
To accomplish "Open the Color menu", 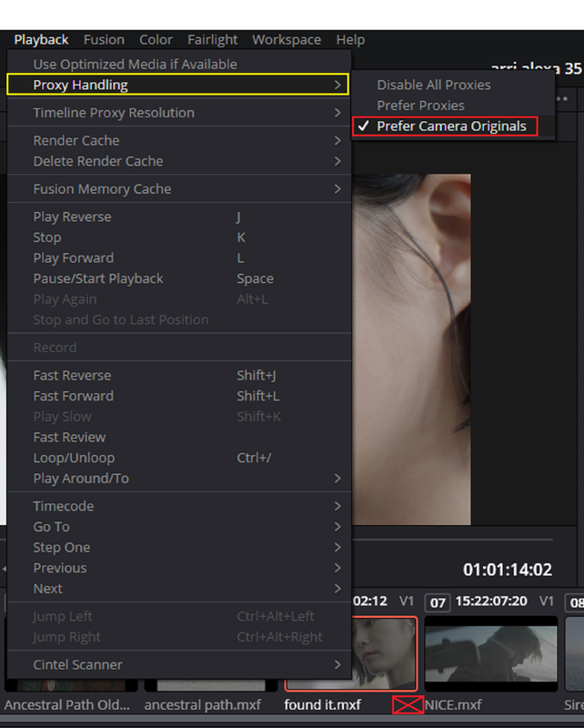I will coord(156,40).
